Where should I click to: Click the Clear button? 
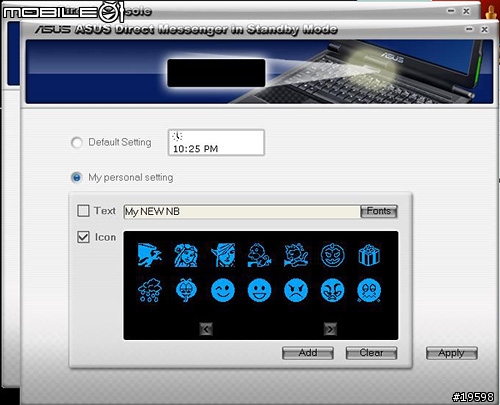(371, 353)
